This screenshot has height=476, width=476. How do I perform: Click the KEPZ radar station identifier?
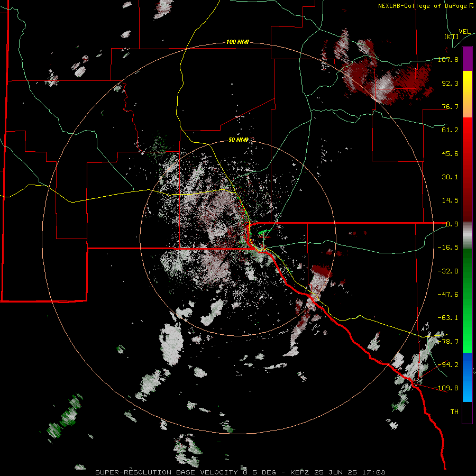300,472
